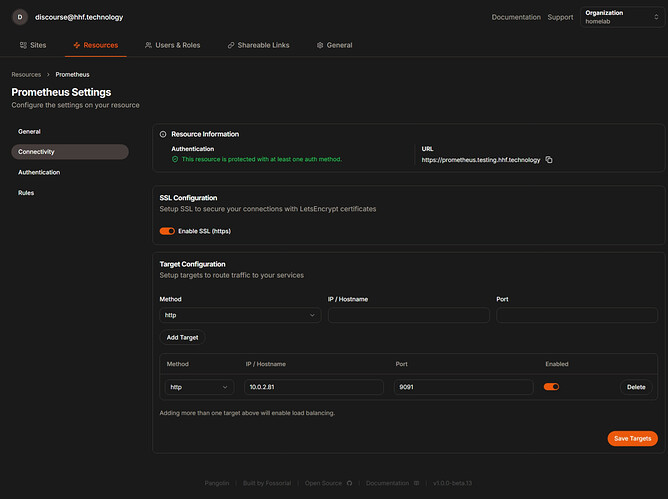Screen dimensions: 668x499
Task: Open the Organization homelab selector
Action: coord(622,17)
